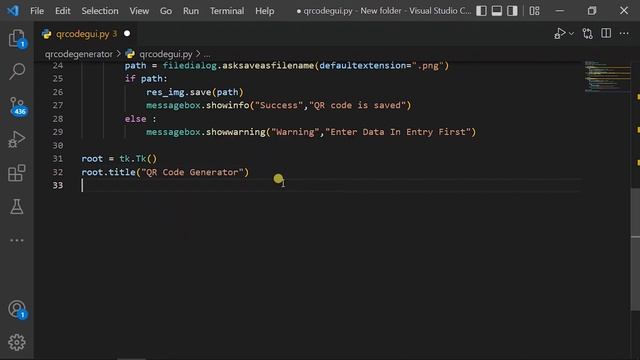Open Source Control with 436 changes
The width and height of the screenshot is (640, 360).
[x=17, y=106]
